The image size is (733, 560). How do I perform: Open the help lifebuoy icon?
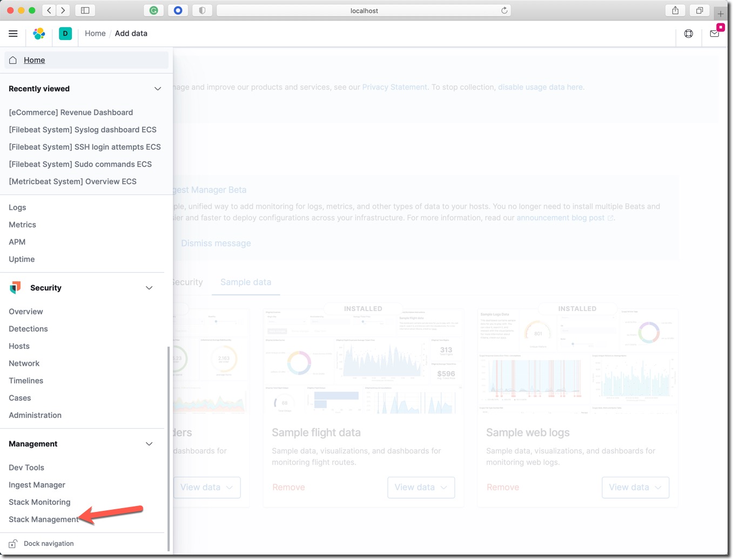688,33
